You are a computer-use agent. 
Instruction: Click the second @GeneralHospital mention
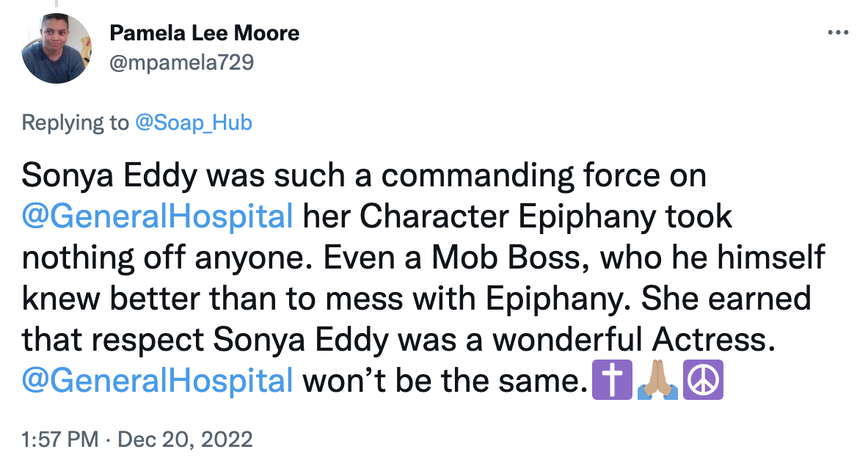click(x=157, y=380)
